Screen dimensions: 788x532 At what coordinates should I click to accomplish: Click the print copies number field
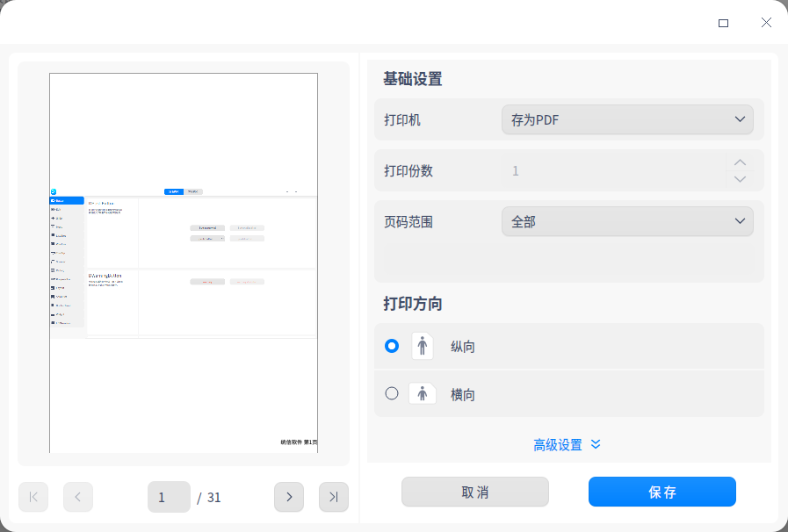coord(613,170)
